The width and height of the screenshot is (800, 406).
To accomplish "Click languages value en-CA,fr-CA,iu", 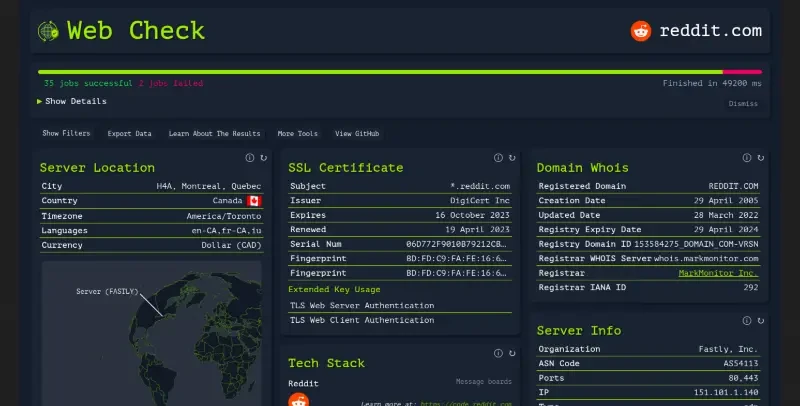I will [227, 231].
